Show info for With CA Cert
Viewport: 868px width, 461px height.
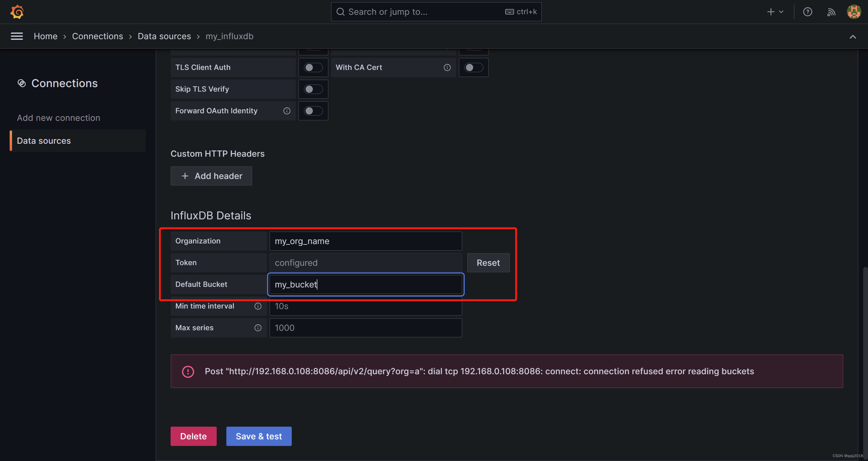(447, 67)
